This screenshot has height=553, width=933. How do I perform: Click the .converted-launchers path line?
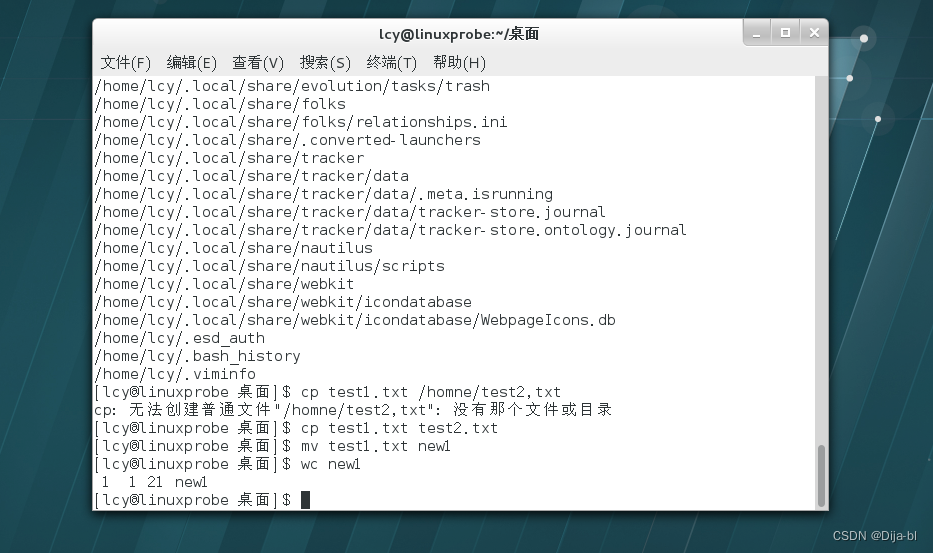pyautogui.click(x=287, y=140)
